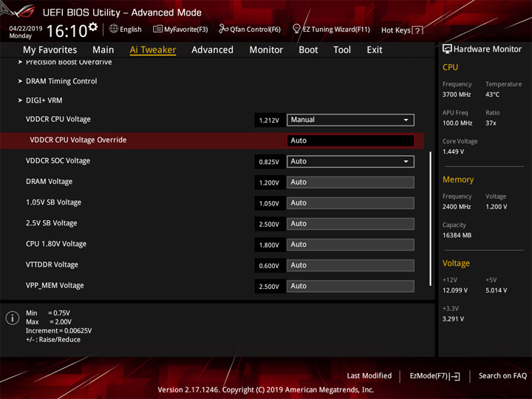Click the 37x ratio value
This screenshot has height=399, width=532.
tap(491, 123)
